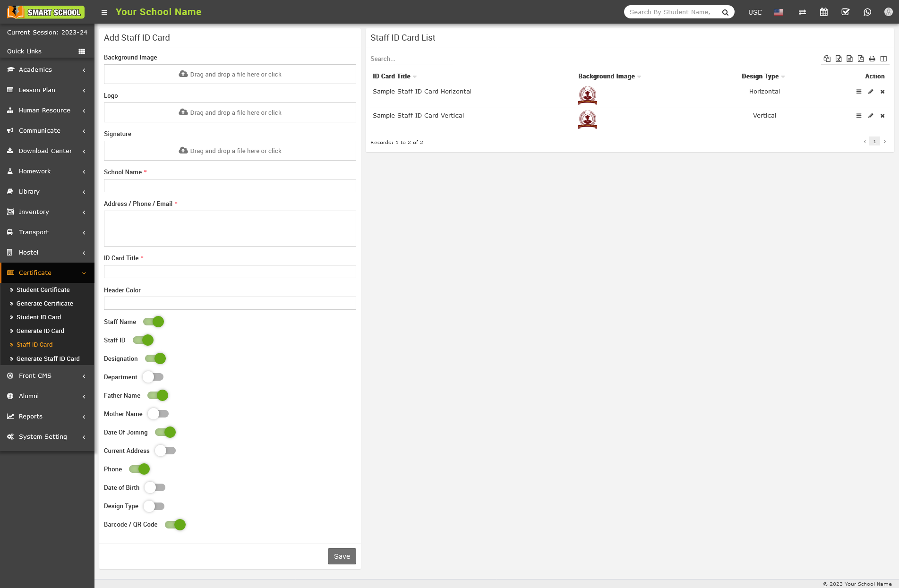The height and width of the screenshot is (588, 899).
Task: Click the language flag icon
Action: coord(779,12)
